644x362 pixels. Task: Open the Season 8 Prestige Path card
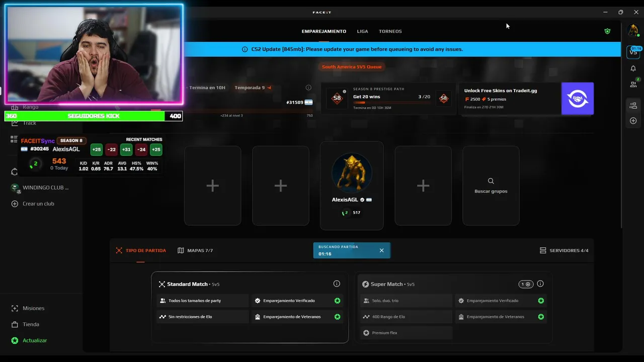(389, 99)
